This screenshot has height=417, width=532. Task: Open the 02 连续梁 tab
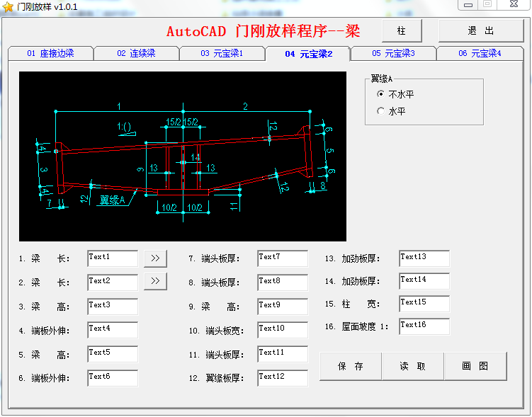[137, 53]
